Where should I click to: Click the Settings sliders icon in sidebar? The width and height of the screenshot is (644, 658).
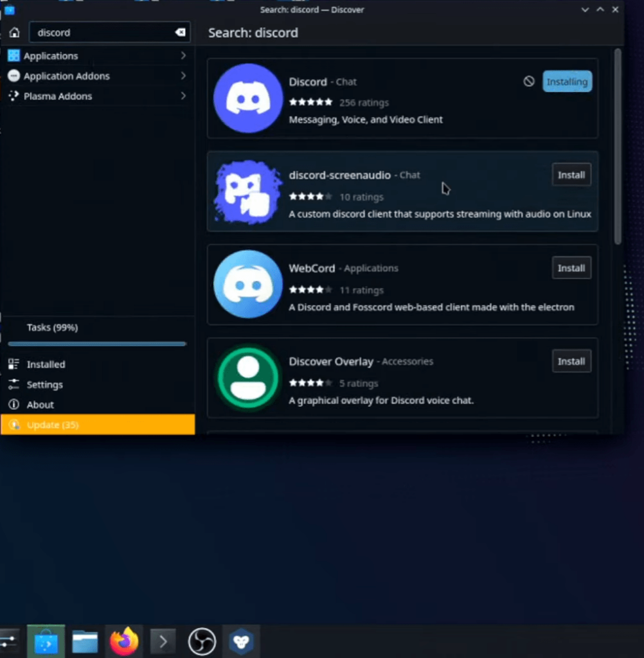coord(14,384)
